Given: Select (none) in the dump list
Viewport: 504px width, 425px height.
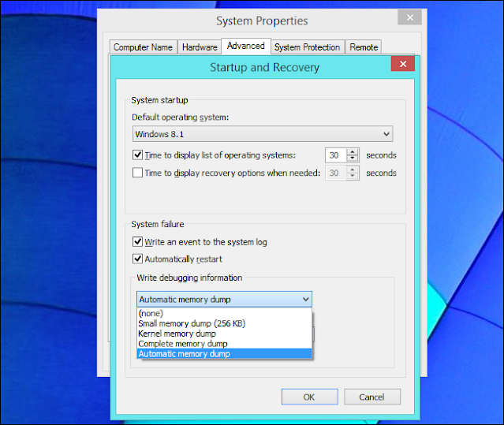Looking at the screenshot, I should (224, 313).
